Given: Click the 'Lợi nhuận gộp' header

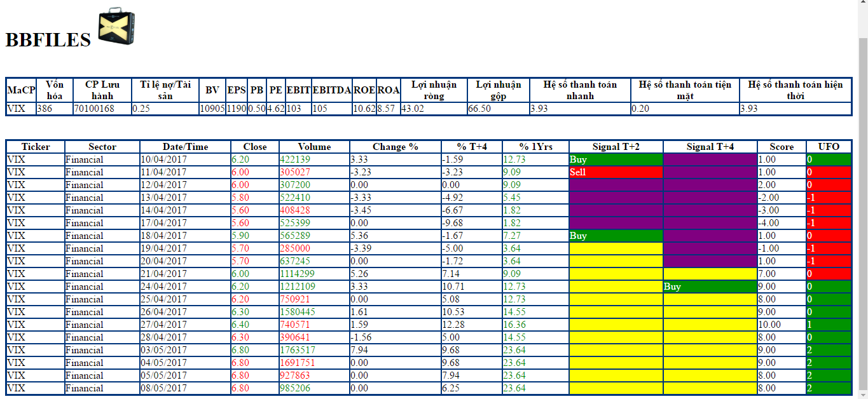Looking at the screenshot, I should [499, 90].
